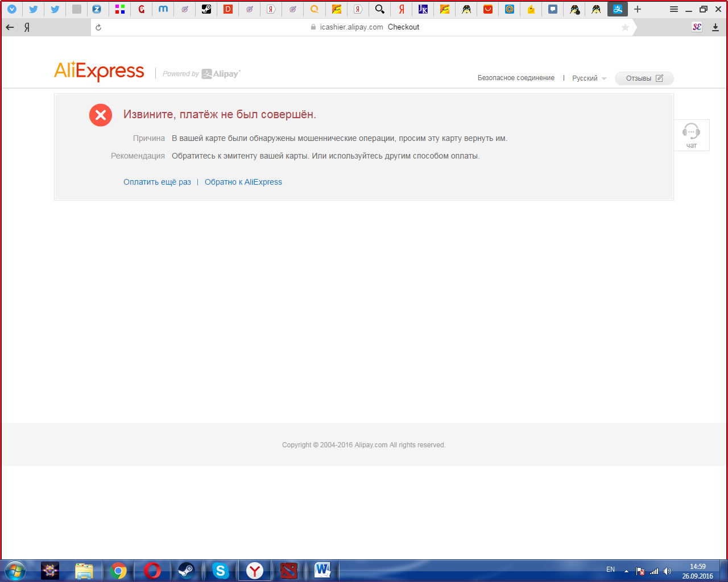
Task: Open the yellow duck favicon tab
Action: click(x=531, y=9)
